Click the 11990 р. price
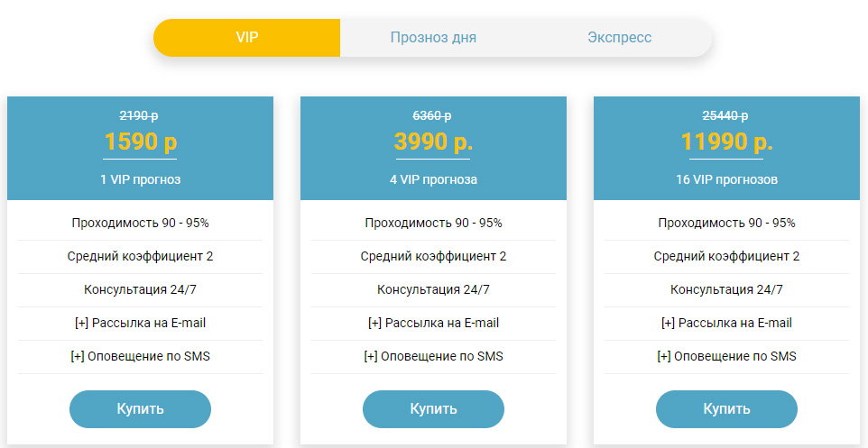 [x=726, y=142]
